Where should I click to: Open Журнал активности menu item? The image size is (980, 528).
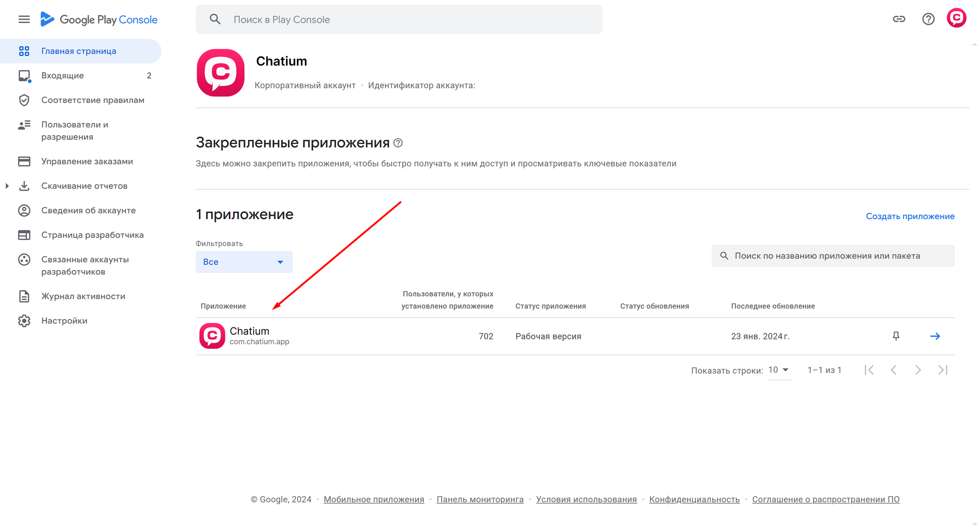point(81,296)
